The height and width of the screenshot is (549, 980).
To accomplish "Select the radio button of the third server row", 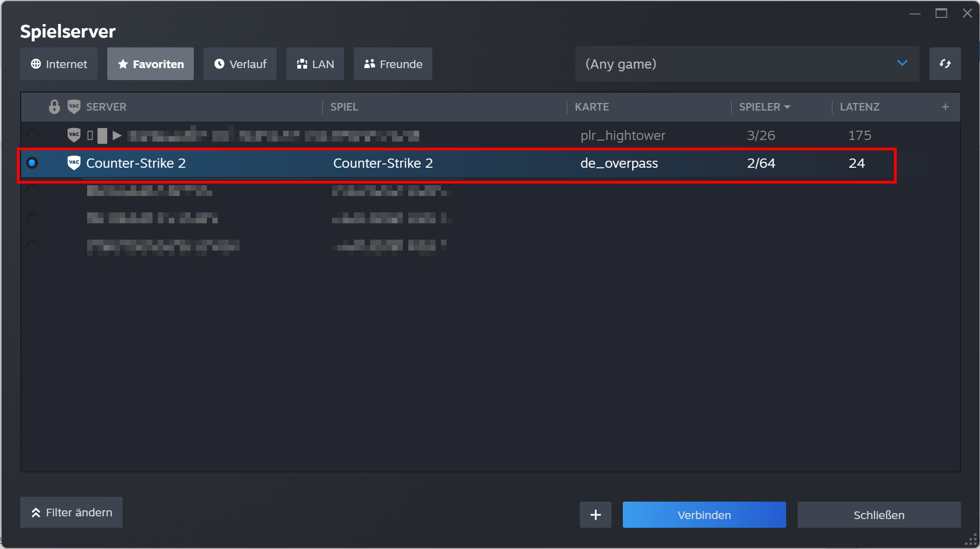I will coord(32,191).
